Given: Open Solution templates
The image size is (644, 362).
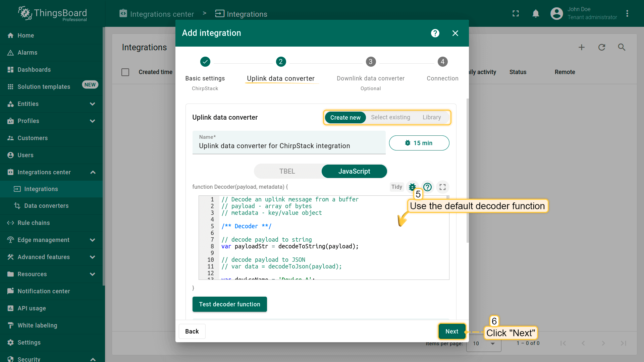Looking at the screenshot, I should pyautogui.click(x=51, y=87).
